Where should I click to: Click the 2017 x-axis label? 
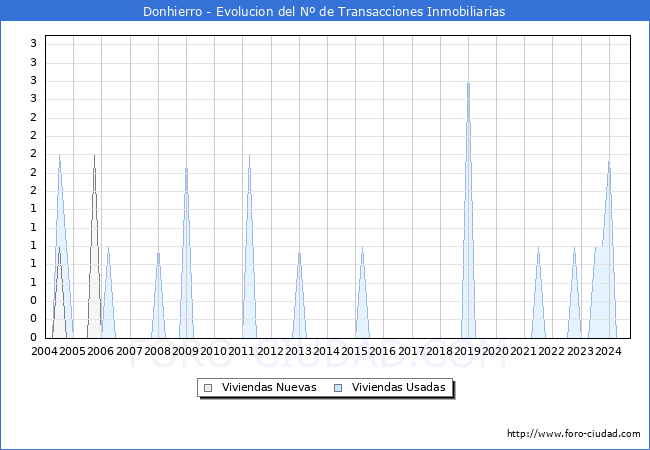coord(411,351)
